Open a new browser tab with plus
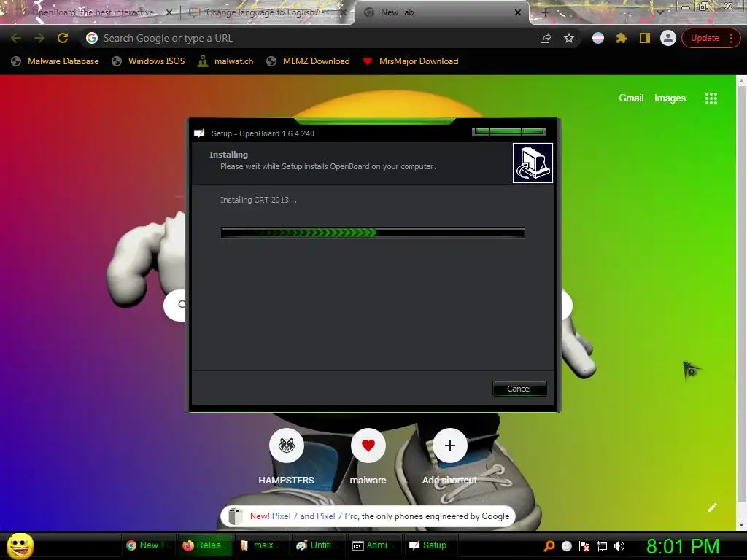This screenshot has width=747, height=560. coord(546,12)
